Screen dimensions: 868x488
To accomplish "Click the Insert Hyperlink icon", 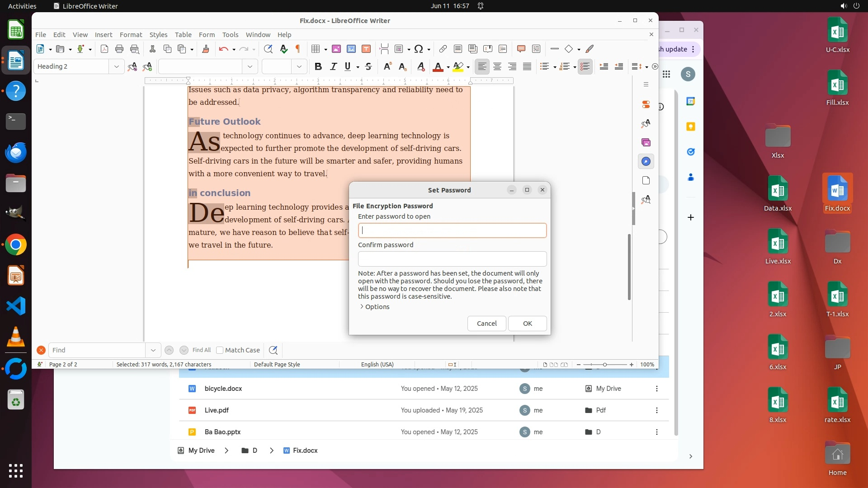I will [x=443, y=49].
